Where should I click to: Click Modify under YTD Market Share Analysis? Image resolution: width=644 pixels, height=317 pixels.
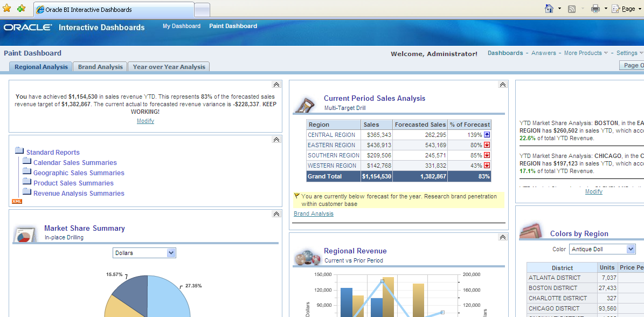pyautogui.click(x=593, y=191)
